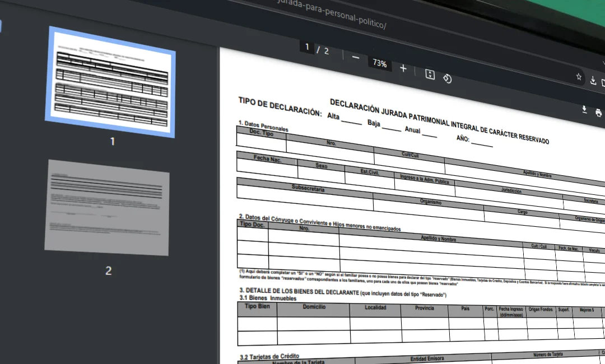Click the '3.1 Bienes Inmuebles' heading
Viewport: 605px width, 364px height.
pyautogui.click(x=268, y=298)
